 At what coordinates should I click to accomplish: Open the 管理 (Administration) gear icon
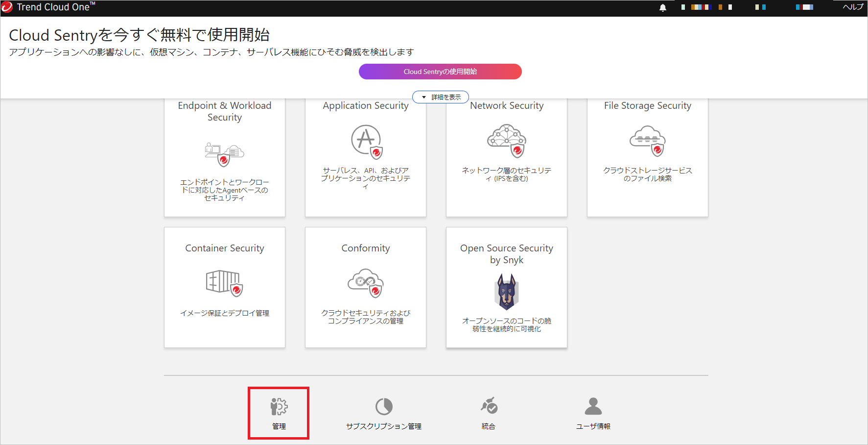pos(278,407)
